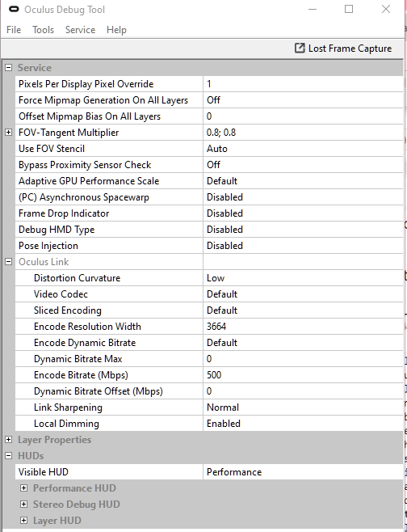Click the Oculus logo in title bar
The image size is (407, 532).
(14, 10)
